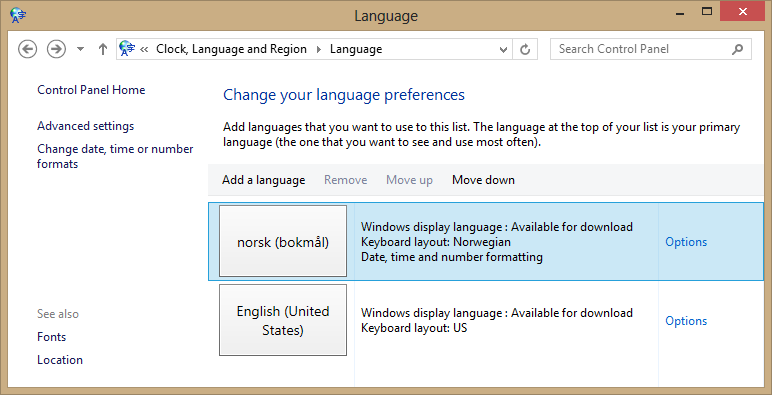
Task: Open Options for norsk (bokmål)
Action: pyautogui.click(x=686, y=242)
